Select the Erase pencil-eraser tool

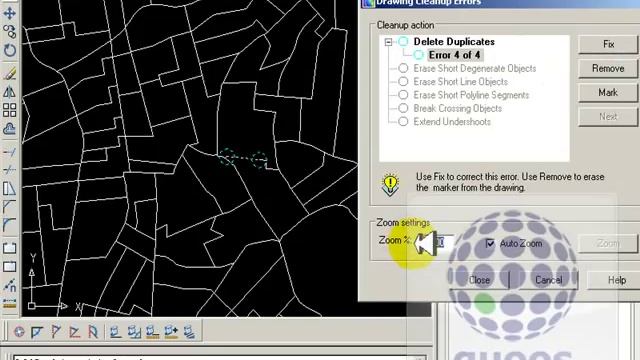coord(9,74)
